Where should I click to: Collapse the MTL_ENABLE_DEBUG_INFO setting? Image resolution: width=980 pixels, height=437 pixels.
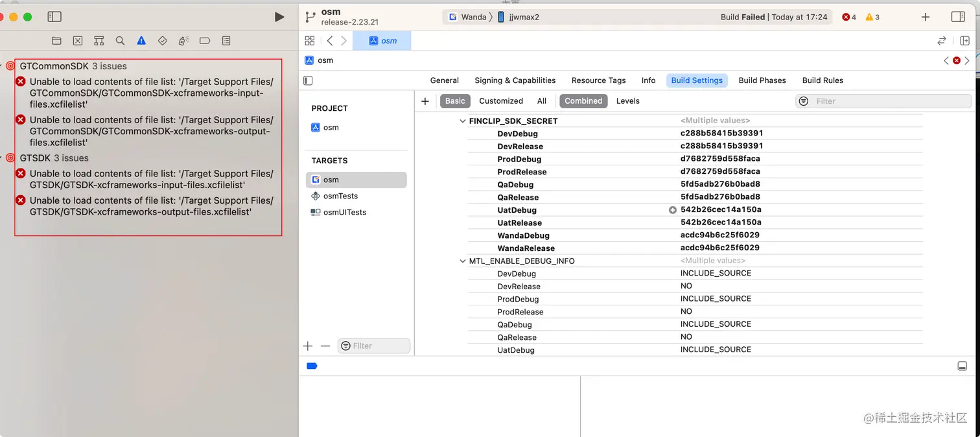(x=463, y=261)
